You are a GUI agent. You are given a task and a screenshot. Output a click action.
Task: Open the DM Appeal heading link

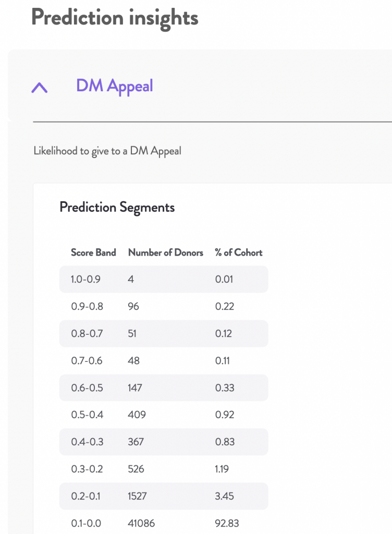114,86
